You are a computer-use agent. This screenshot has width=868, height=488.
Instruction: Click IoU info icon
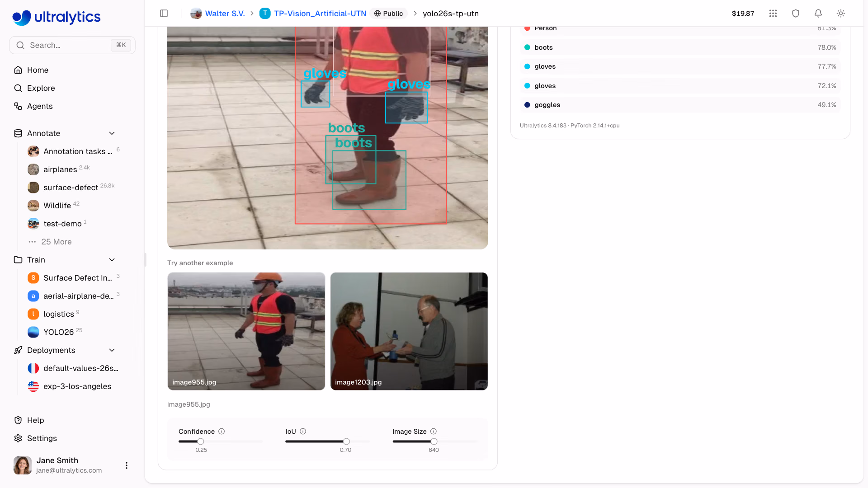[x=303, y=432]
